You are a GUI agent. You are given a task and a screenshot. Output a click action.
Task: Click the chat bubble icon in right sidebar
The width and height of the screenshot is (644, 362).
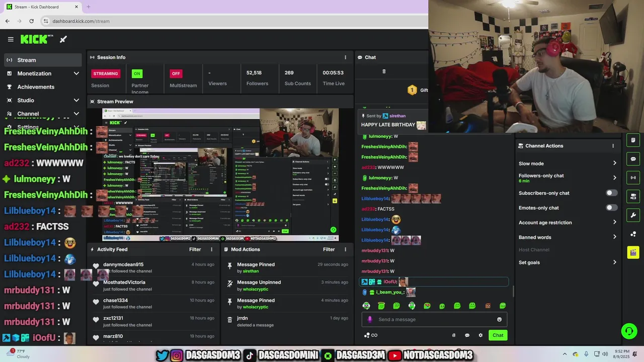[633, 159]
